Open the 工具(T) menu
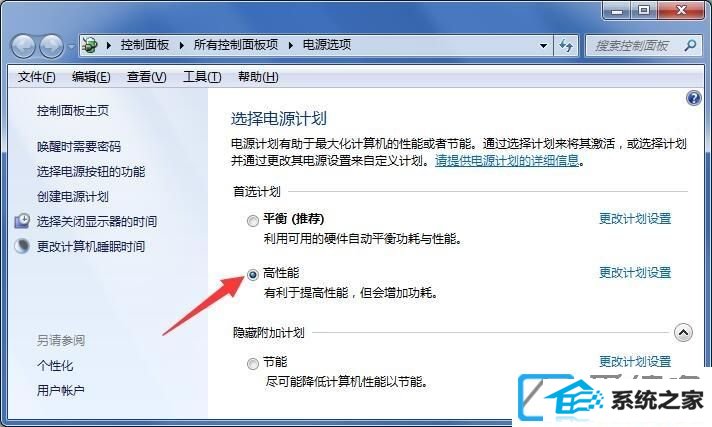Image resolution: width=712 pixels, height=427 pixels. [202, 77]
